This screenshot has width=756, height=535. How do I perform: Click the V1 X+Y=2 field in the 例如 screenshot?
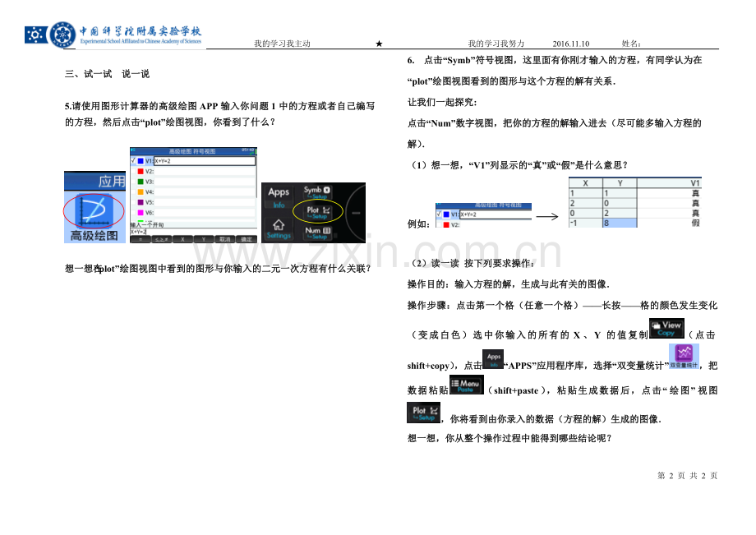pos(496,214)
